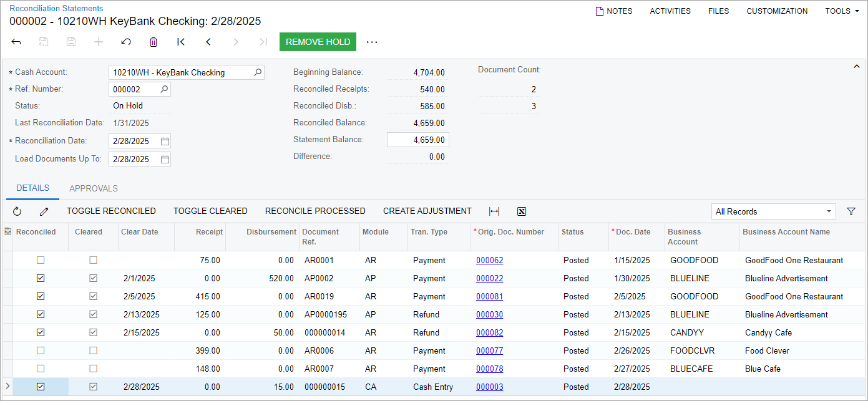Check Reconciled box for AR0006 row
Image resolution: width=868 pixels, height=401 pixels.
coord(41,350)
